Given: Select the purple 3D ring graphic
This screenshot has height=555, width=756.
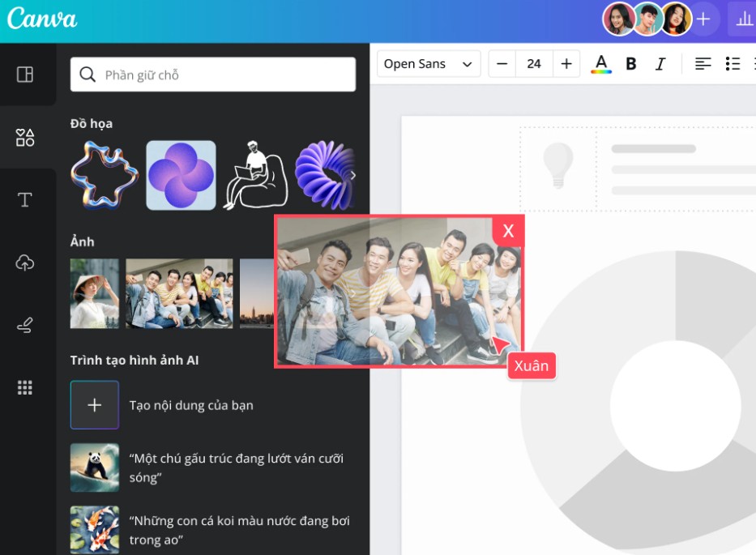Looking at the screenshot, I should (x=325, y=175).
